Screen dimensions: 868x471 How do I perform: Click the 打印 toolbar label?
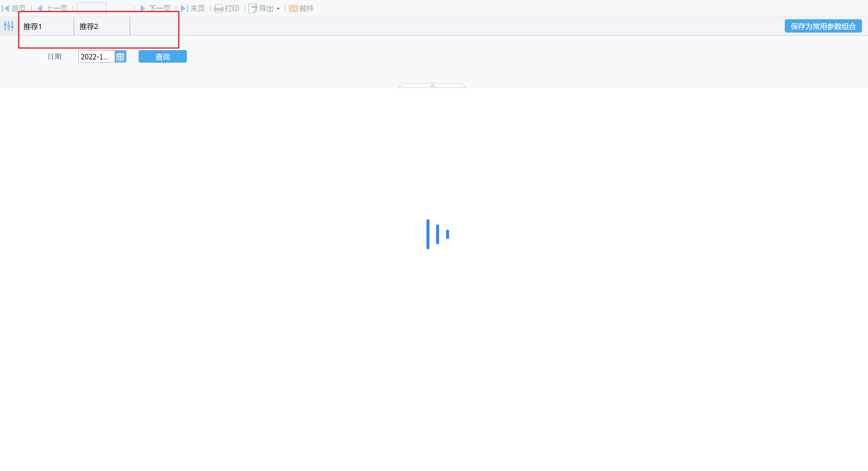tap(232, 8)
